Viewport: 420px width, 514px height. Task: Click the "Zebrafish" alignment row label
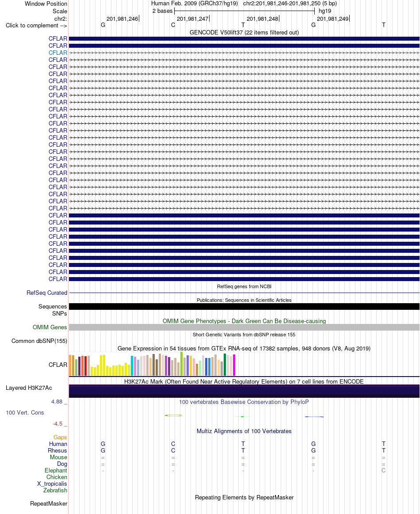55,491
